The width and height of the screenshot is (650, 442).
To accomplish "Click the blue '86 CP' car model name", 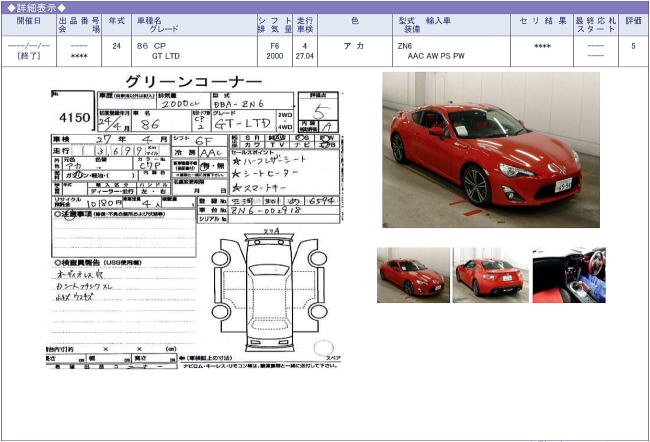I will pyautogui.click(x=151, y=46).
